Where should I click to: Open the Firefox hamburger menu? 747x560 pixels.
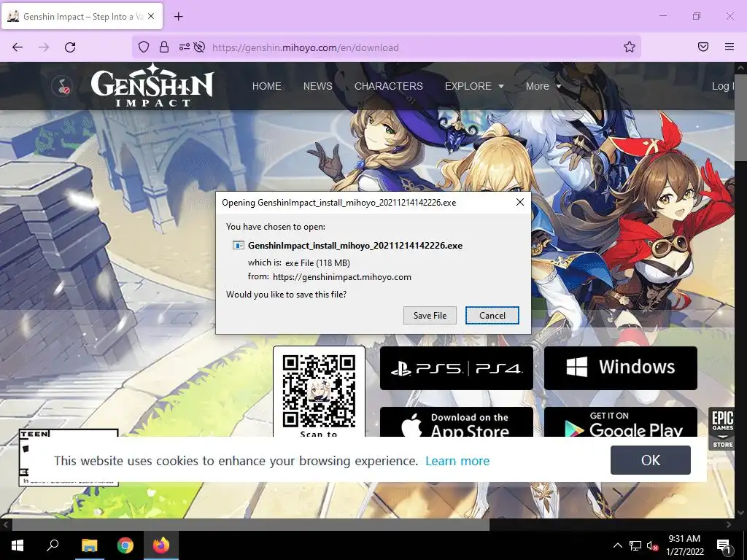tap(729, 47)
